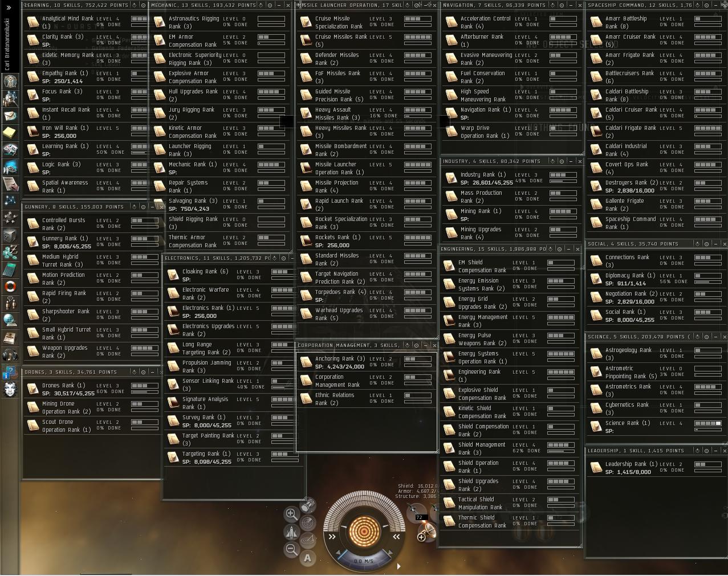Click circle icon in Corporation Management header
This screenshot has height=576, width=728.
tap(416, 345)
